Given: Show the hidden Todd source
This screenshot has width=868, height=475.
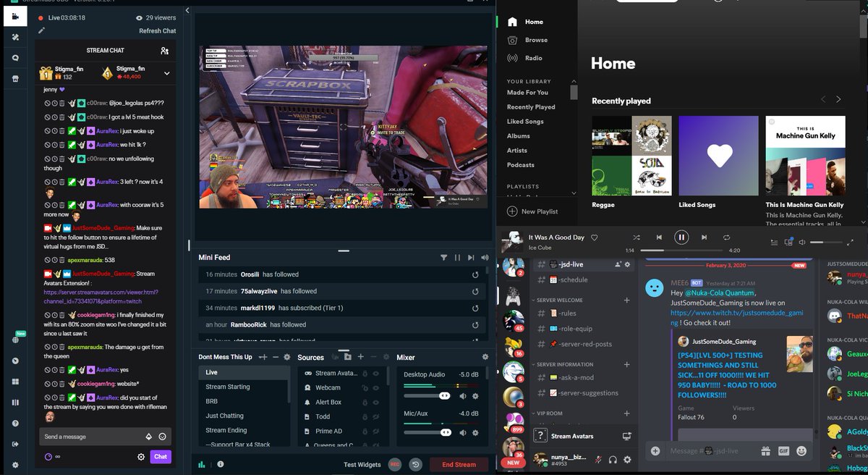Looking at the screenshot, I should 377,417.
